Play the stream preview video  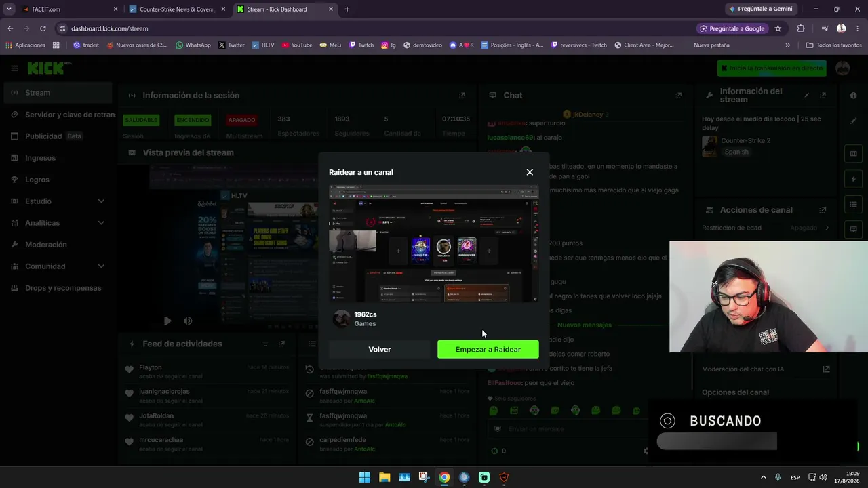167,321
